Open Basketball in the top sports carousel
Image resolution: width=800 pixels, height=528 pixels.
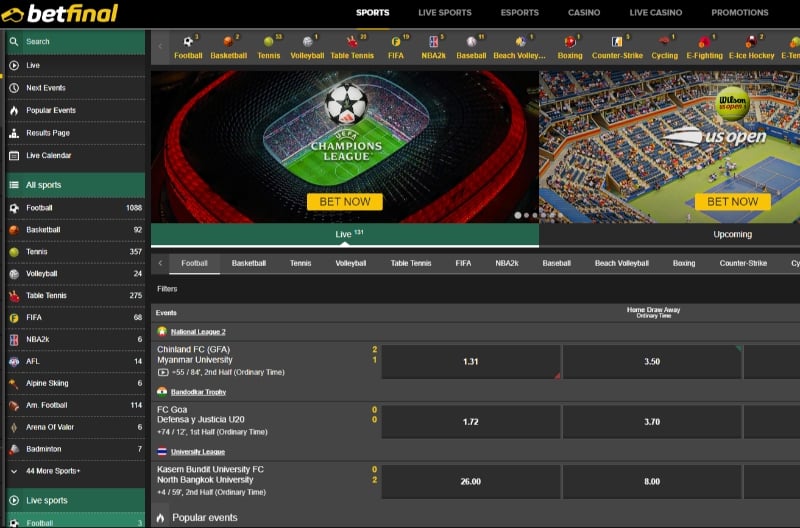click(229, 48)
